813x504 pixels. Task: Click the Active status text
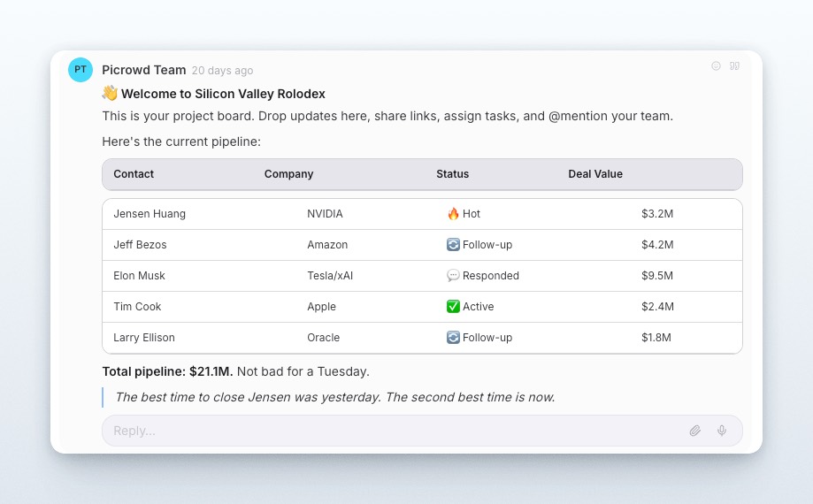(x=478, y=307)
